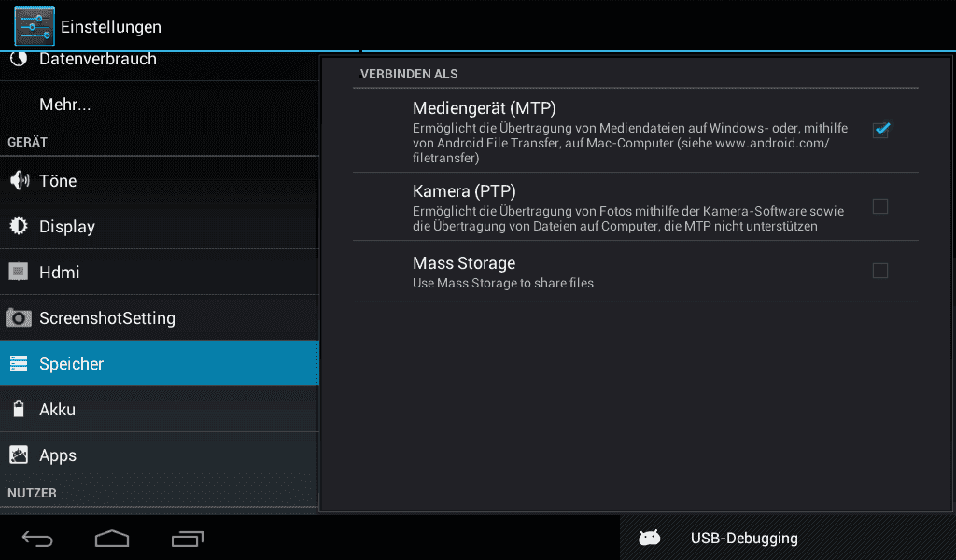Image resolution: width=956 pixels, height=560 pixels.
Task: Select the Speicher menu item
Action: tap(159, 363)
